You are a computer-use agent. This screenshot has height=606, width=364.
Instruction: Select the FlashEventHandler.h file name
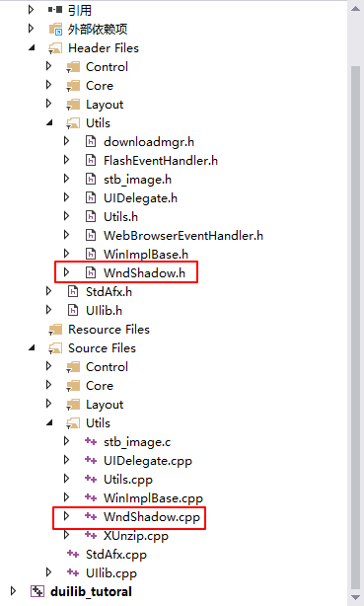click(161, 161)
